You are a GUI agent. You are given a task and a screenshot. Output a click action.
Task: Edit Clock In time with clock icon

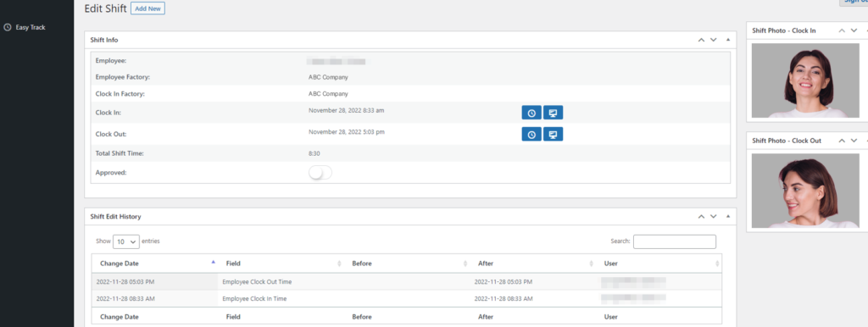pyautogui.click(x=531, y=113)
